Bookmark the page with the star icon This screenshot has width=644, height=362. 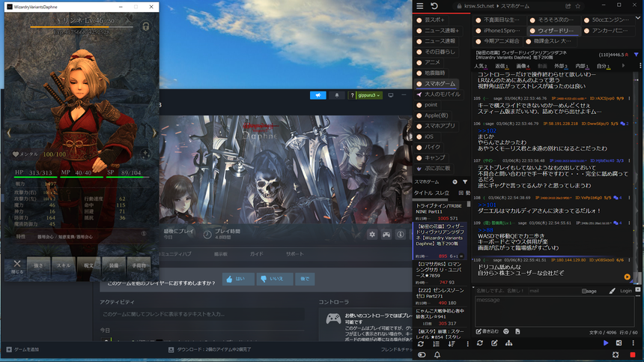(x=578, y=6)
